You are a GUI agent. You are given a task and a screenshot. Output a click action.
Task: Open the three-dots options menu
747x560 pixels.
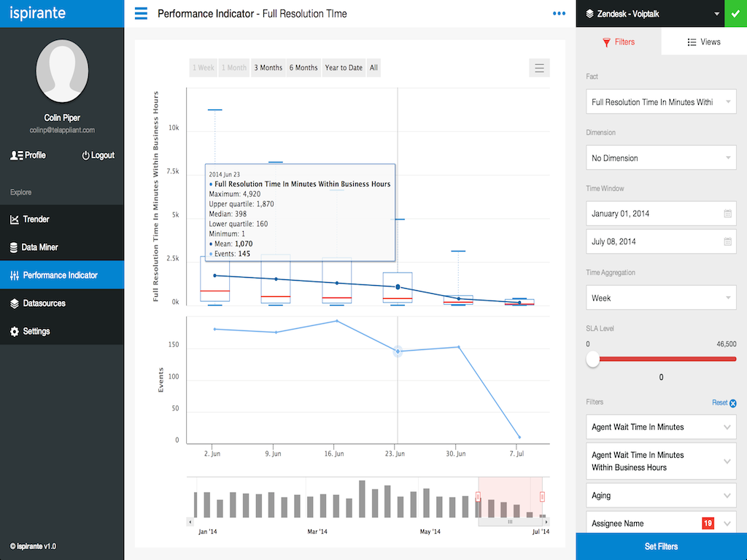pyautogui.click(x=559, y=13)
